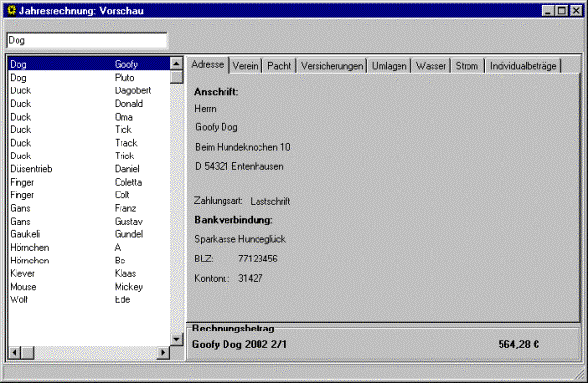This screenshot has width=588, height=383.
Task: Maximize the Jahresrechnung window
Action: (x=562, y=11)
